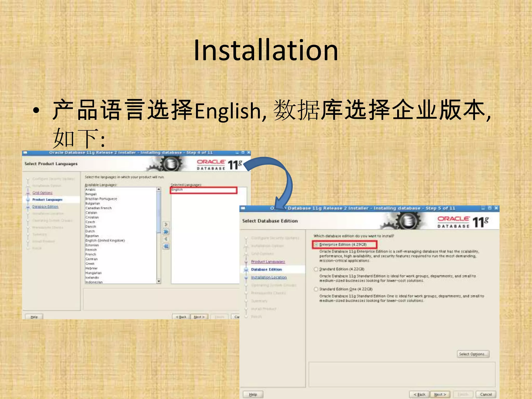Viewport: 532px width, 399px height.
Task: Select Database Edition step in Step 5 sidebar
Action: point(267,270)
